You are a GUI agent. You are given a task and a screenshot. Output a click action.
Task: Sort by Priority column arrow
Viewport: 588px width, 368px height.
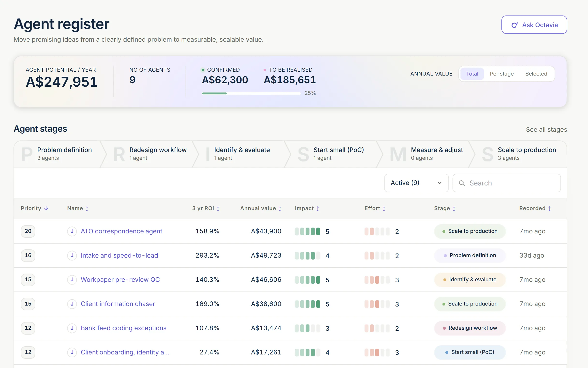[x=46, y=209]
